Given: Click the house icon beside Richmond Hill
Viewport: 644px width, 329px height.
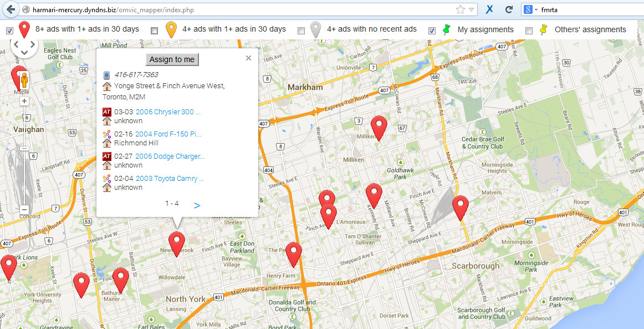Looking at the screenshot, I should pyautogui.click(x=107, y=143).
